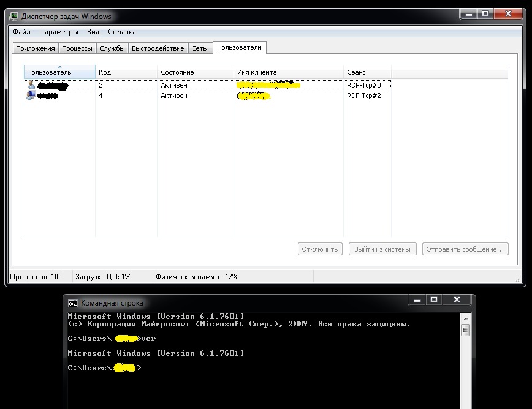Open the Справка menu
The image size is (532, 409).
coord(122,32)
